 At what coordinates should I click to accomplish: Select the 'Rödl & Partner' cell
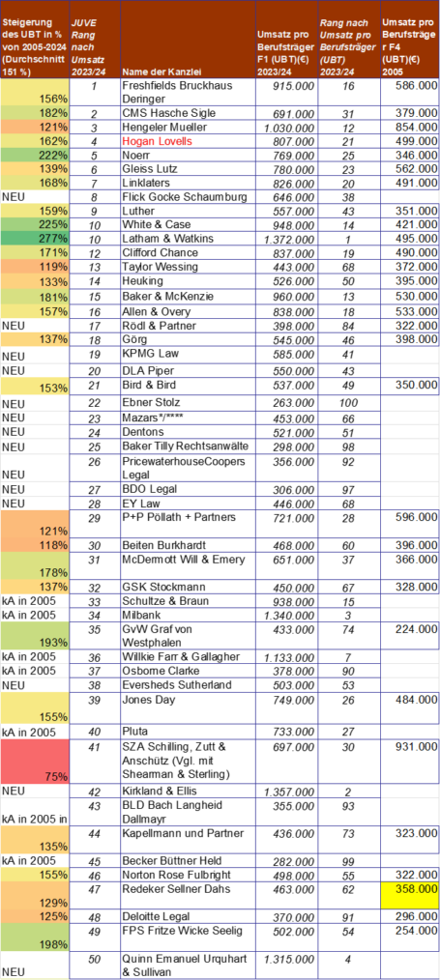click(188, 326)
